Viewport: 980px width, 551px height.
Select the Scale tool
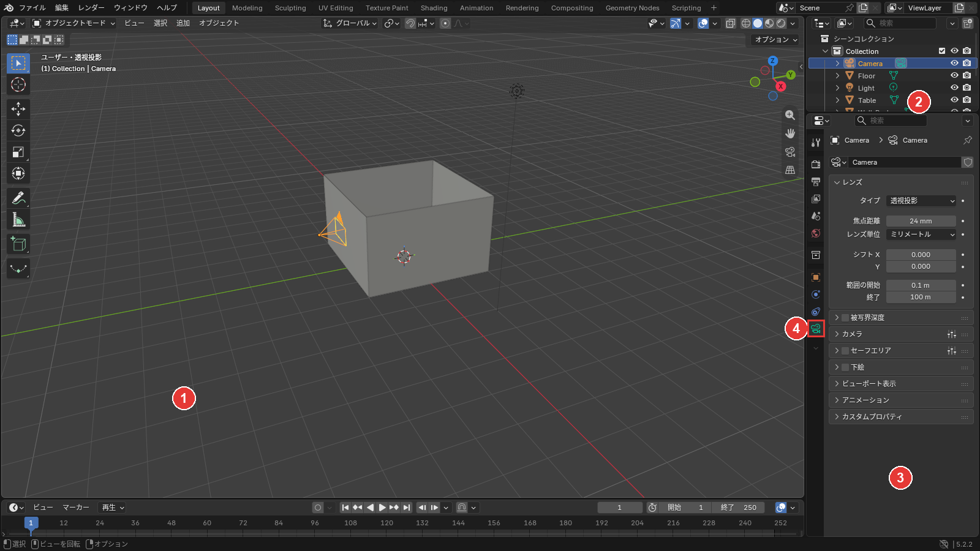pyautogui.click(x=18, y=152)
